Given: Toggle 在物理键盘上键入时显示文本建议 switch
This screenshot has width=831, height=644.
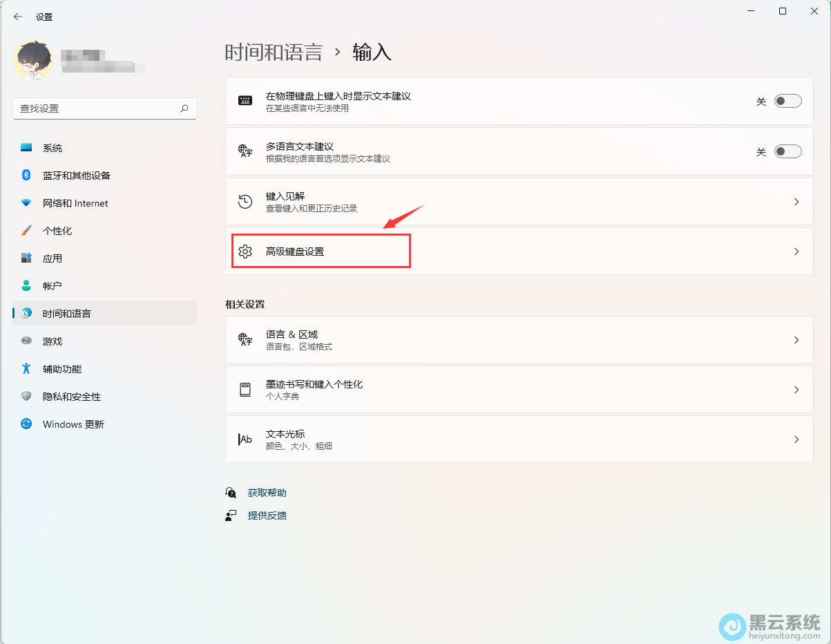Looking at the screenshot, I should click(x=787, y=102).
